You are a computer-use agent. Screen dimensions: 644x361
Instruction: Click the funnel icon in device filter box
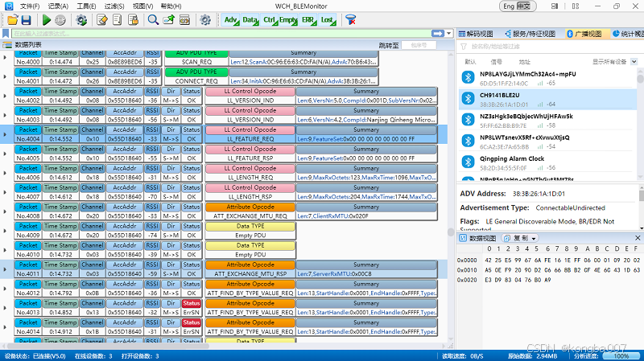click(x=464, y=47)
